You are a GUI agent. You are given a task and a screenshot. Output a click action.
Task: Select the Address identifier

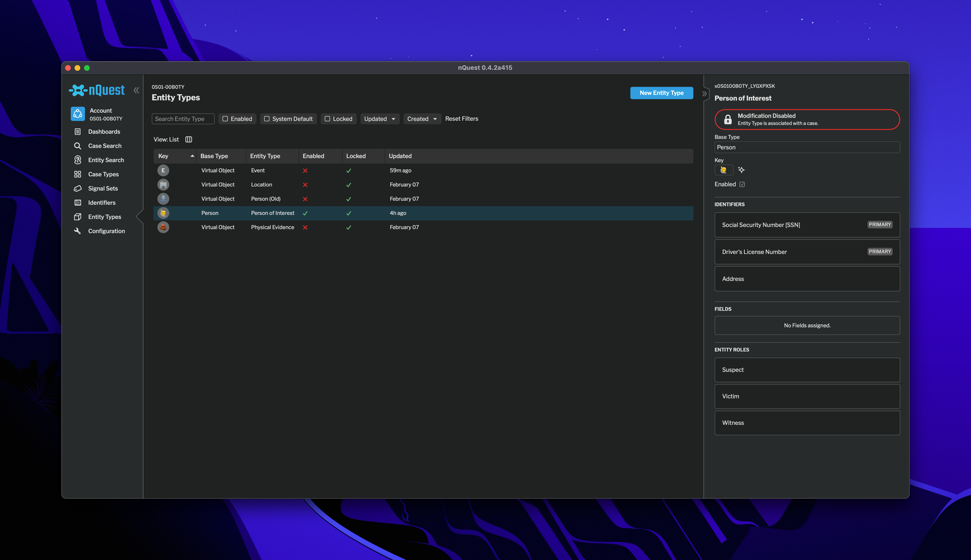[x=807, y=279]
